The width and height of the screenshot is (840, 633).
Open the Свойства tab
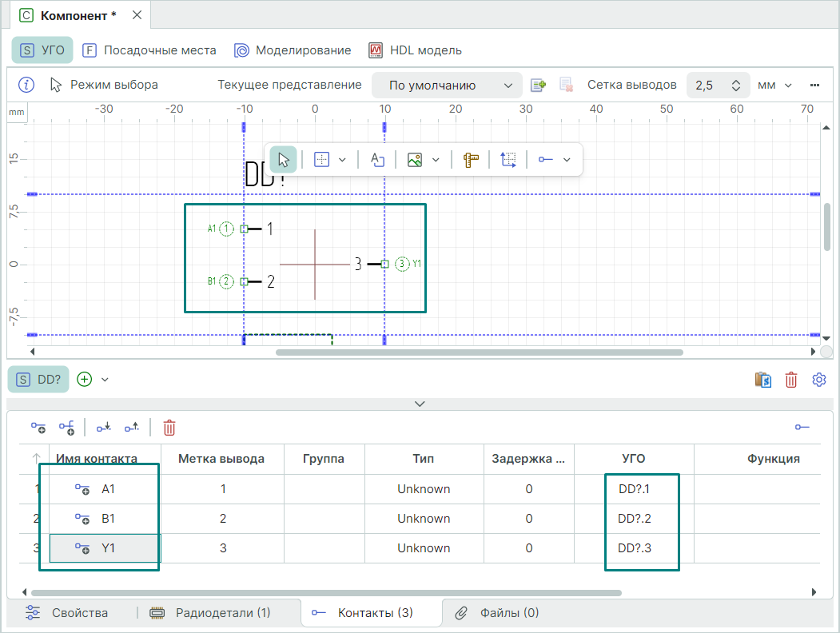pyautogui.click(x=67, y=613)
